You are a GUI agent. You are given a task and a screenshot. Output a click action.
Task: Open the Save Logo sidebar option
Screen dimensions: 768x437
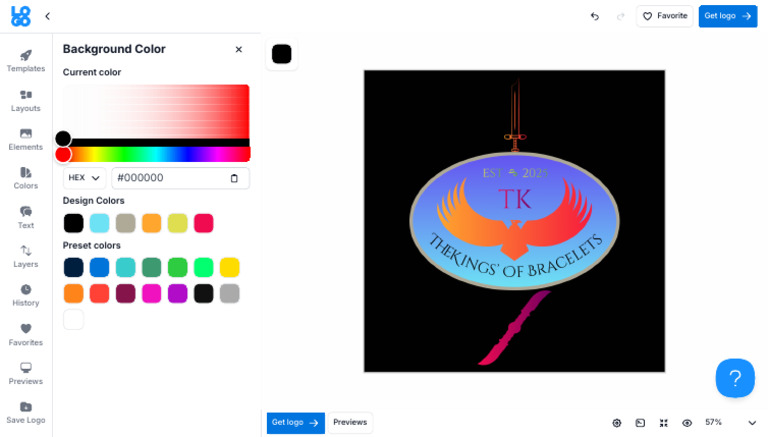25,413
